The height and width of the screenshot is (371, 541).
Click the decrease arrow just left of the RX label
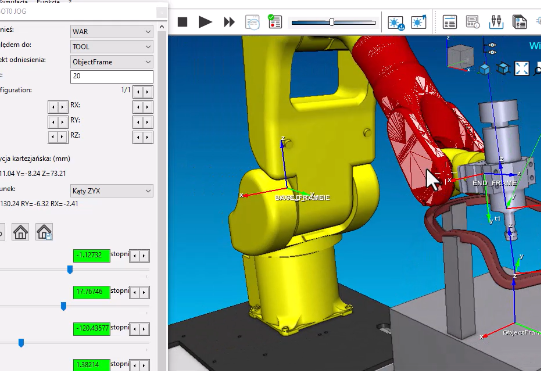pos(53,107)
